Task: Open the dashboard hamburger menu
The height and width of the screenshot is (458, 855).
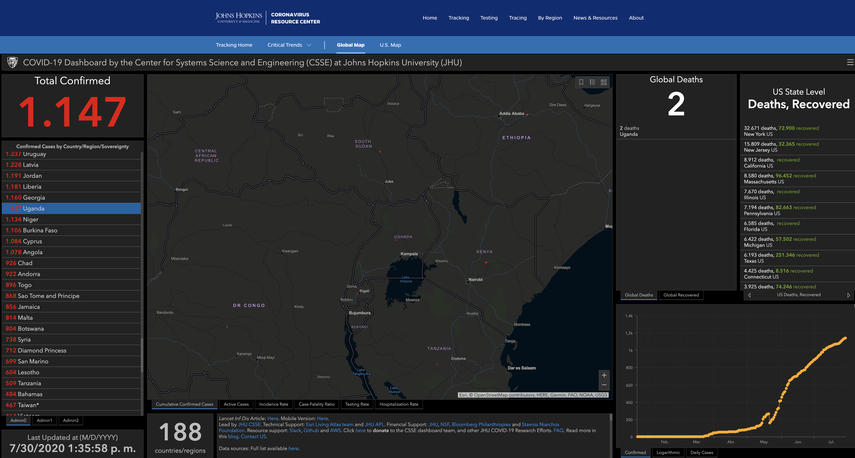Action: [x=850, y=63]
